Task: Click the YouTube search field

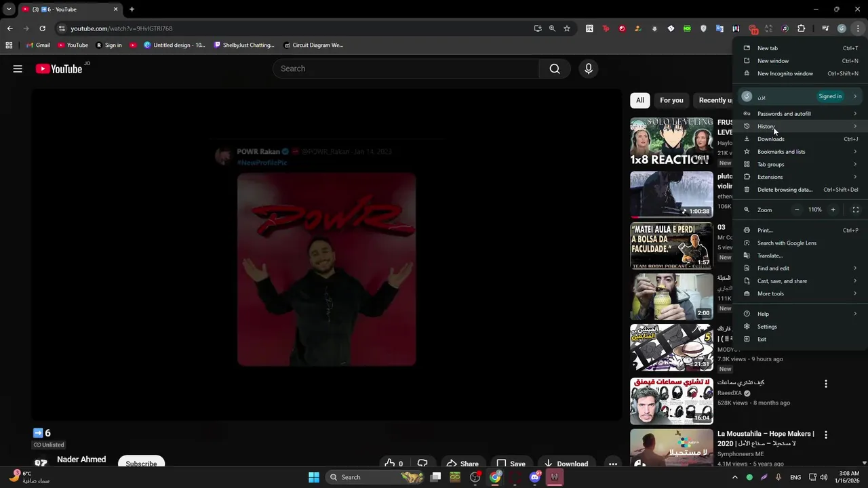Action: (x=406, y=68)
